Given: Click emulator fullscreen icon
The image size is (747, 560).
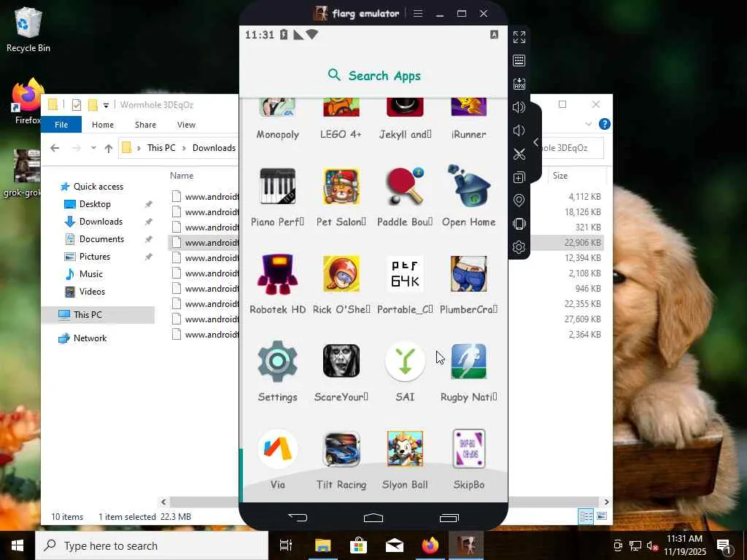Looking at the screenshot, I should 519,37.
